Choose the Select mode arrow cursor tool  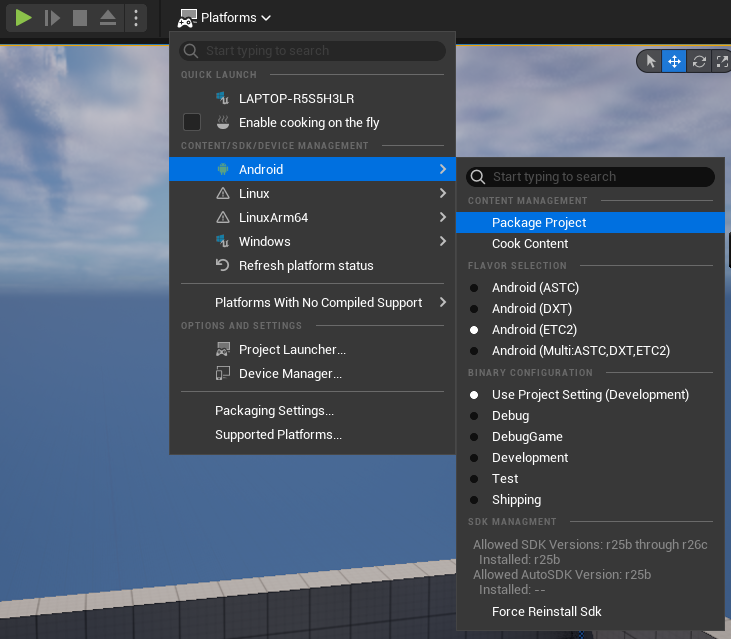pos(651,61)
